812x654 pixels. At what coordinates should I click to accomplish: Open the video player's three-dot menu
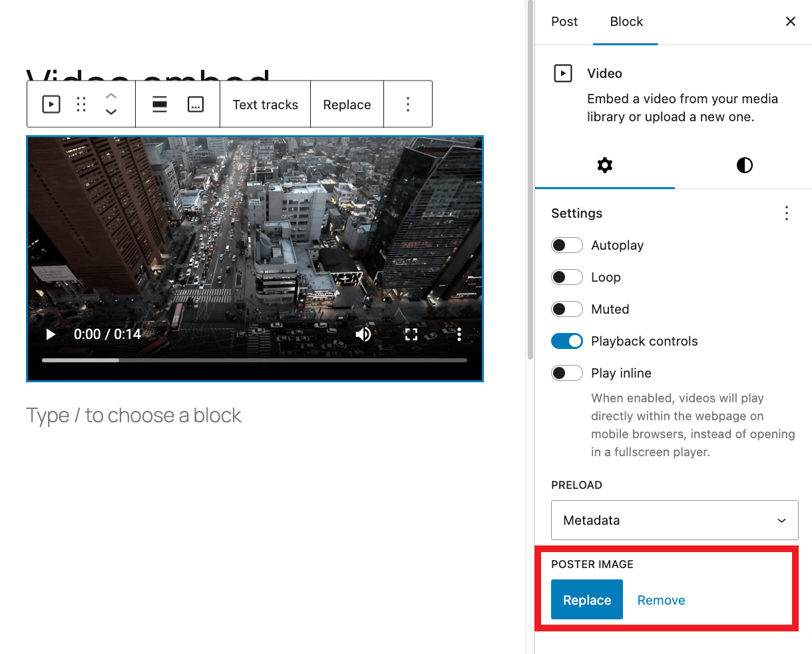459,334
